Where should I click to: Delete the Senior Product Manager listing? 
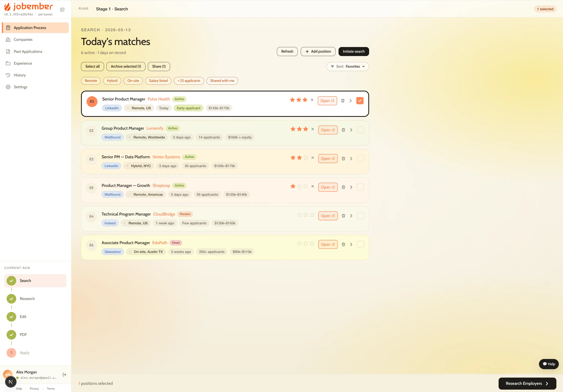point(343,101)
